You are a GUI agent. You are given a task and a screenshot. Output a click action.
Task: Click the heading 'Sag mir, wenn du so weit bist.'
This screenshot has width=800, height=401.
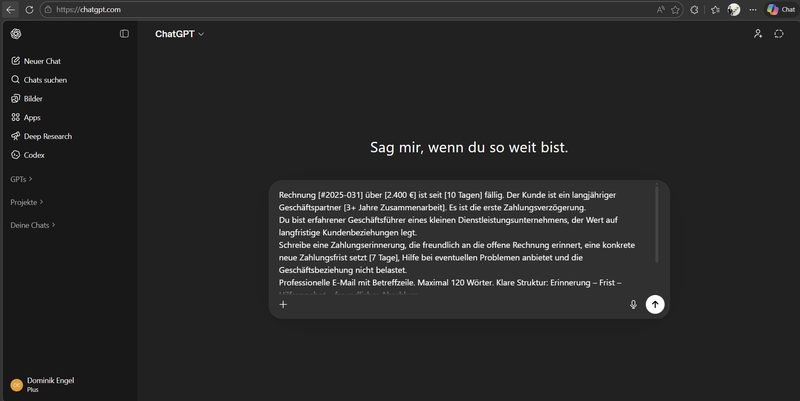[x=469, y=147]
